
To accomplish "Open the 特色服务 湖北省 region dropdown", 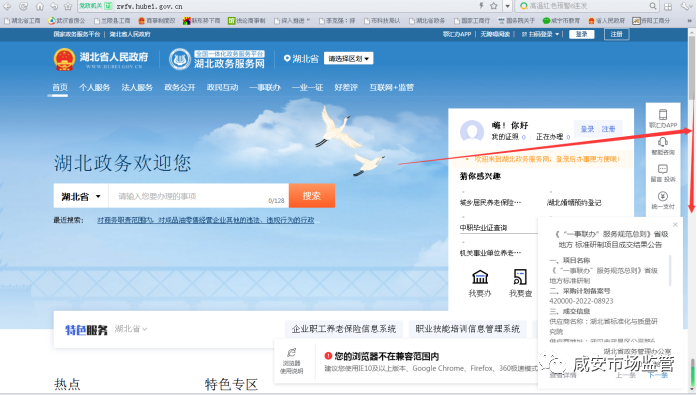I will [131, 329].
